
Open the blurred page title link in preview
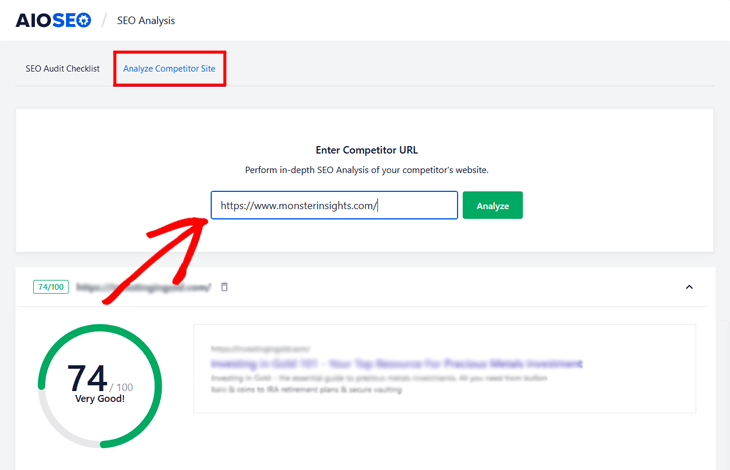[396, 364]
